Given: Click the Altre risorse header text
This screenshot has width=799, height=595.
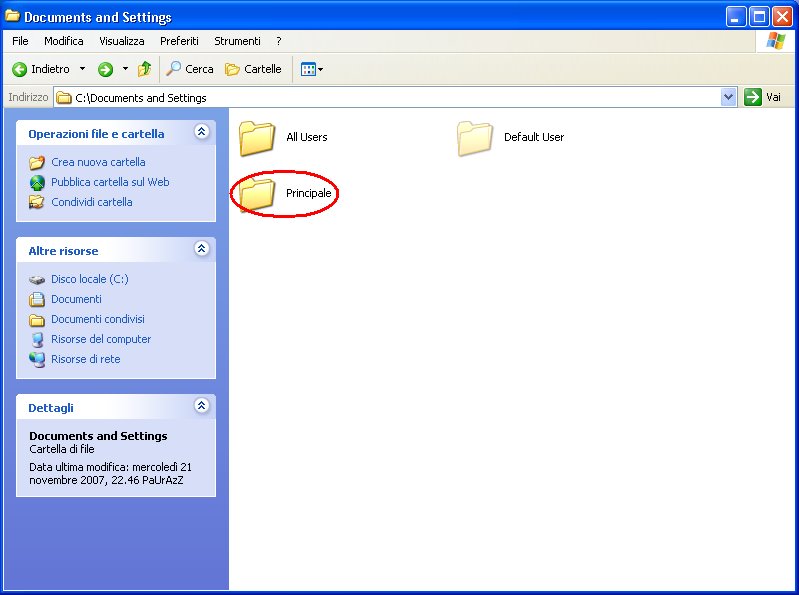Looking at the screenshot, I should tap(63, 251).
